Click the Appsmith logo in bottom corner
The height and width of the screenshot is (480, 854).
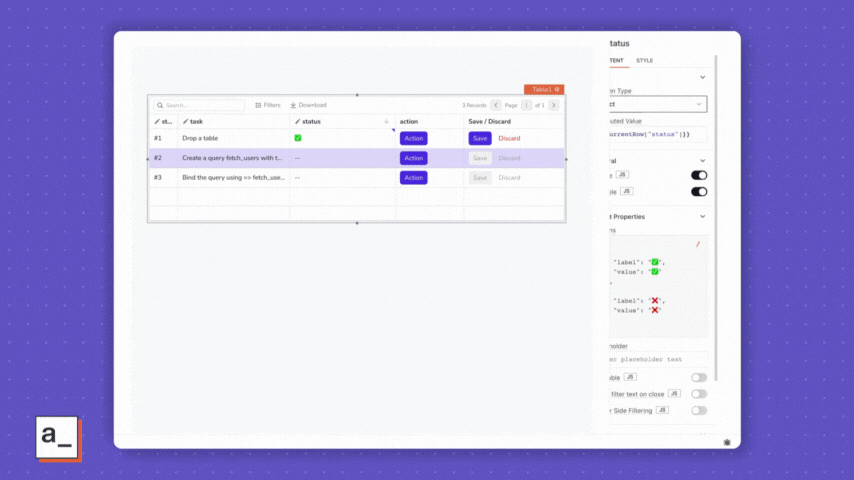57,437
